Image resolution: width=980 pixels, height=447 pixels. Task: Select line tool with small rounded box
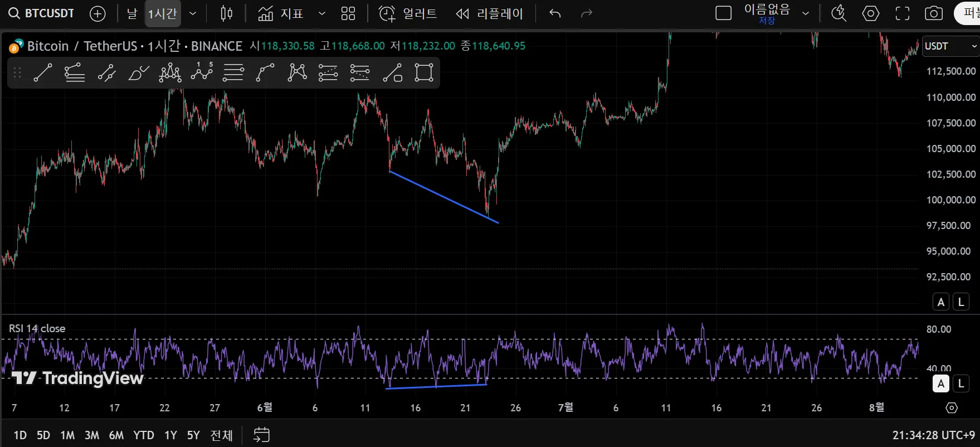tap(392, 73)
